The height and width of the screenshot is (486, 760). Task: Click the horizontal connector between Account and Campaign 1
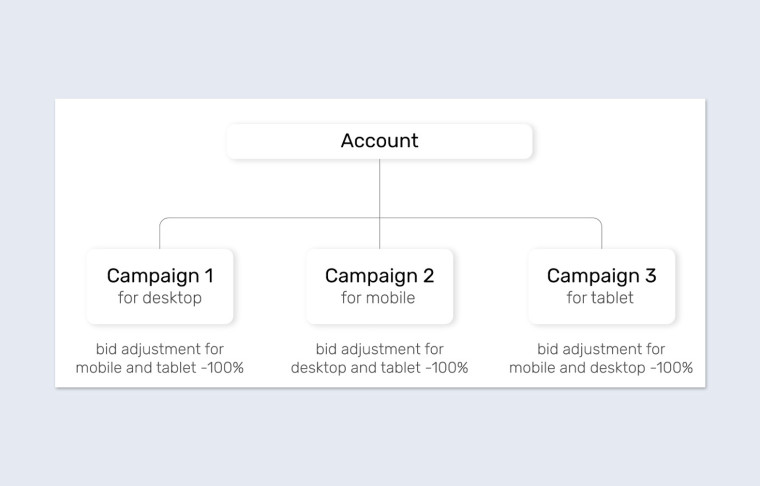coord(270,218)
